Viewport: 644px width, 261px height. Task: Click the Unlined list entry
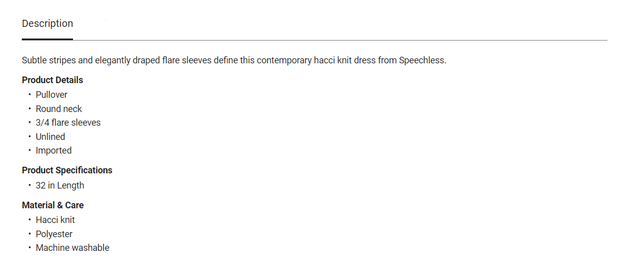[50, 137]
